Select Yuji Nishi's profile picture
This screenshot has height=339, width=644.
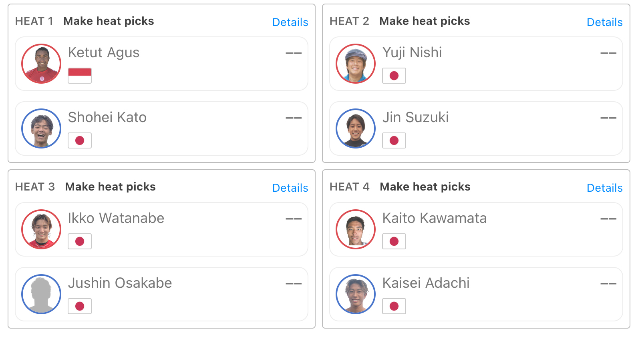pyautogui.click(x=356, y=64)
